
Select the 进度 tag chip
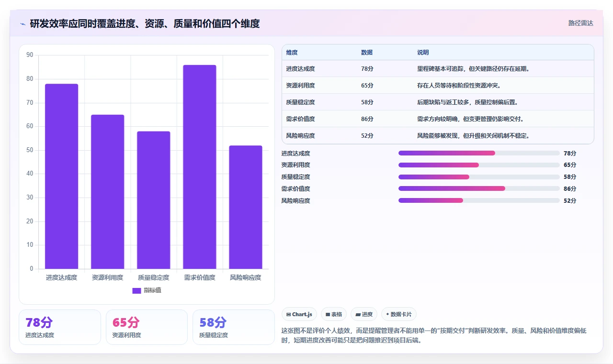pos(364,314)
